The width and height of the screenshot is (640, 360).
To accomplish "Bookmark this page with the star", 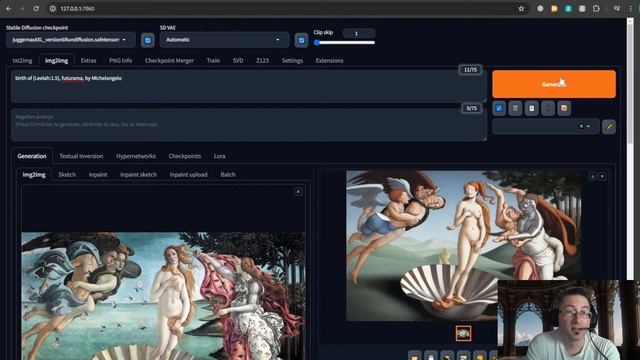I will point(521,8).
